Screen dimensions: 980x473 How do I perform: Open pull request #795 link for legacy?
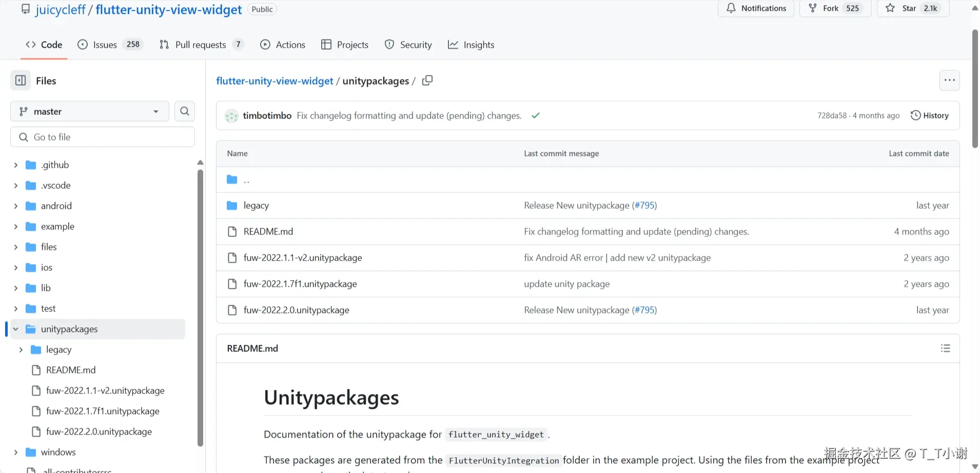click(x=644, y=205)
